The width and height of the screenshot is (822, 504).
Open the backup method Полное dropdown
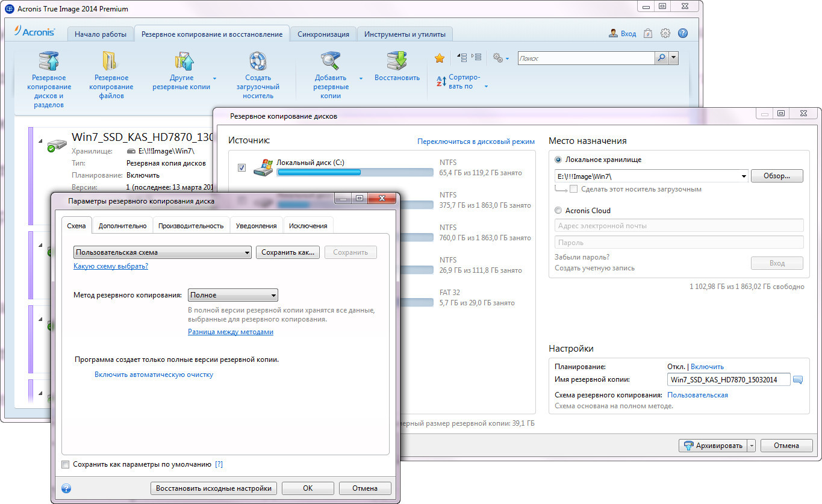click(x=233, y=295)
